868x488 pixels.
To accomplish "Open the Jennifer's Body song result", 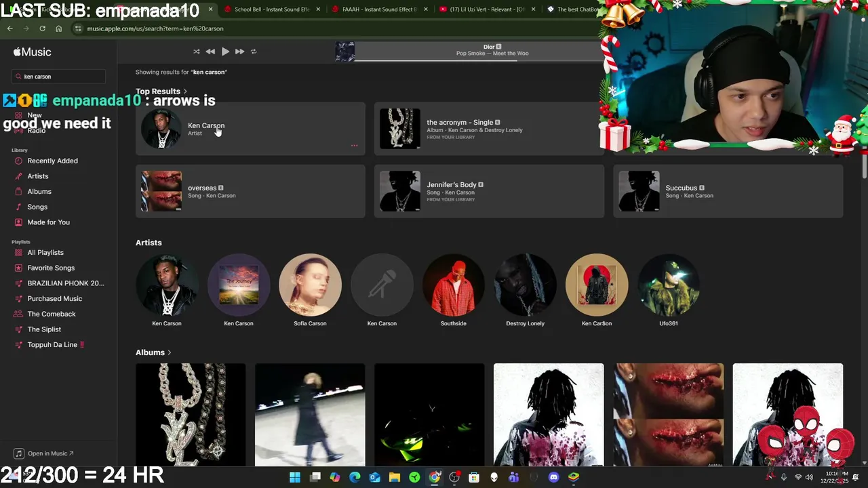I will tap(489, 191).
